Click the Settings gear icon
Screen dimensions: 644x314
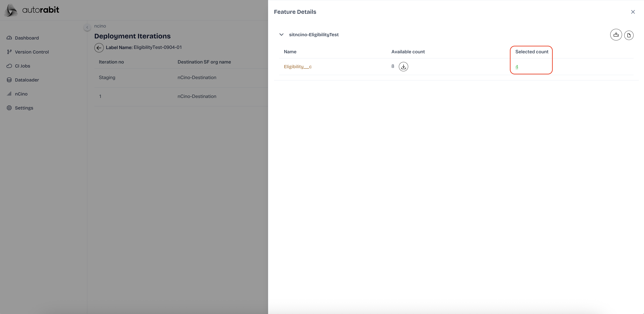click(x=9, y=108)
